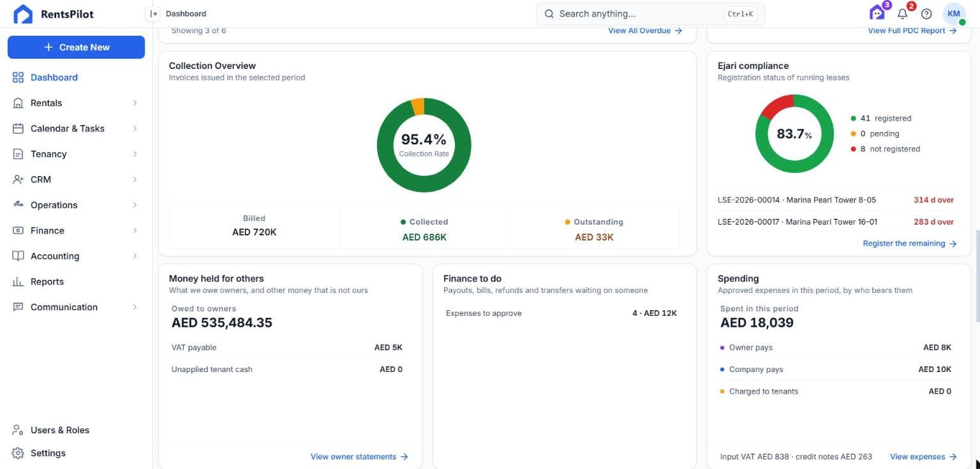Image resolution: width=980 pixels, height=469 pixels.
Task: Follow the View expenses link
Action: pyautogui.click(x=923, y=457)
